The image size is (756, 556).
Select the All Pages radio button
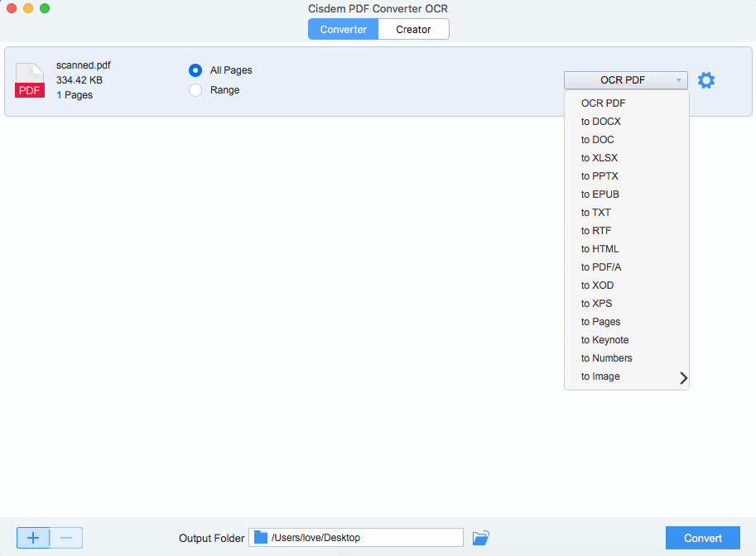[x=195, y=70]
